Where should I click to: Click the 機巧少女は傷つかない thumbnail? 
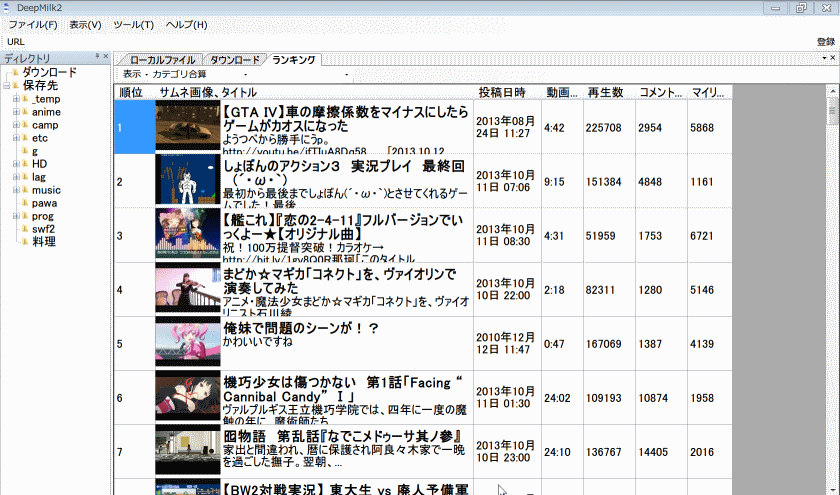tap(188, 396)
